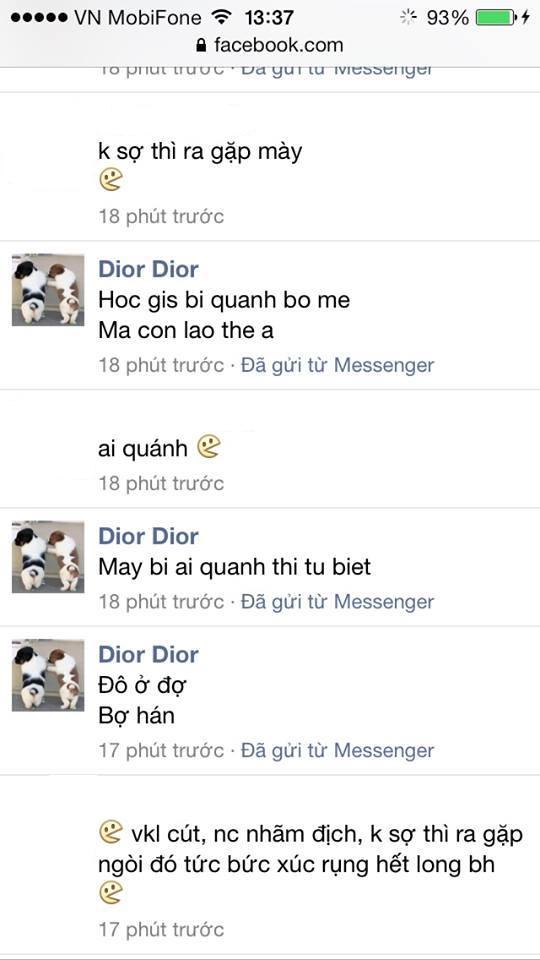Tap the emoji before "vkl cút"
Image resolution: width=540 pixels, height=960 pixels.
click(111, 833)
